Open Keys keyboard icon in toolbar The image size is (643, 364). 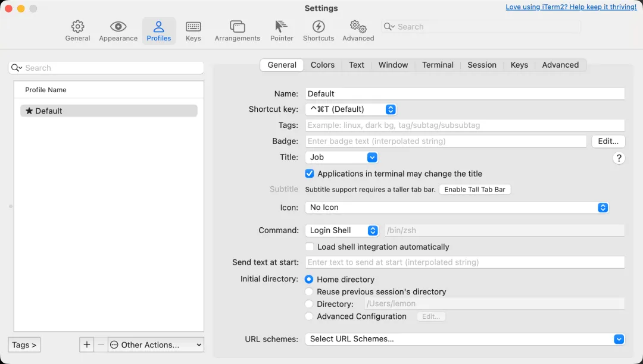193,27
